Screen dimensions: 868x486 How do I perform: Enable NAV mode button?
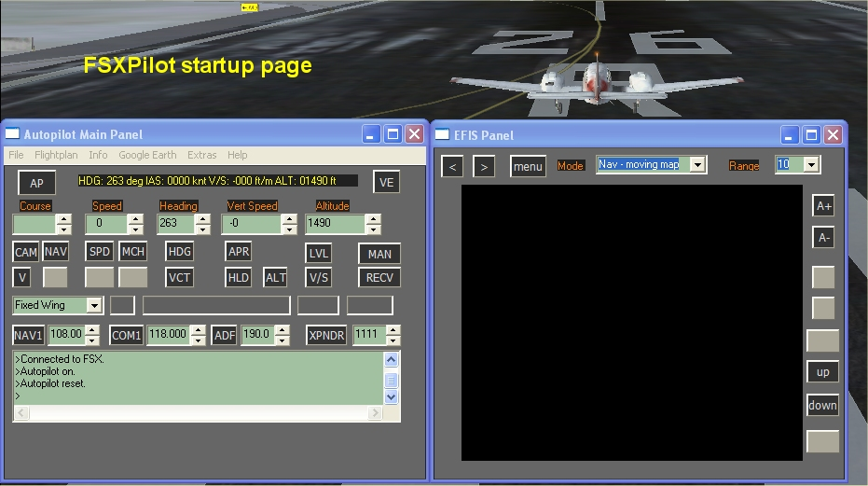coord(56,252)
